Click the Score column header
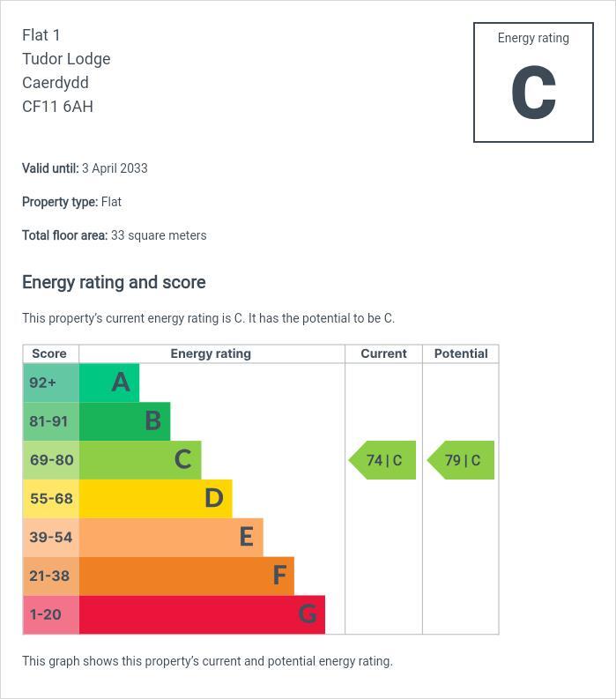 (49, 353)
